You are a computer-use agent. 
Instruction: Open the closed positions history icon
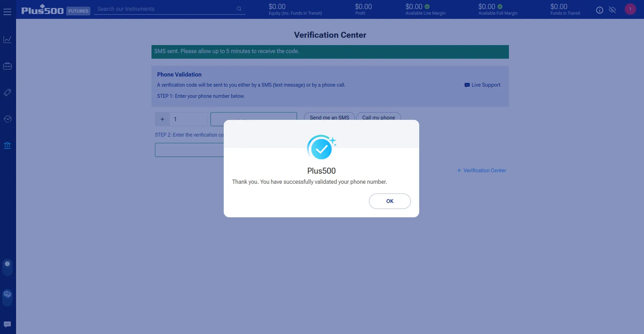pos(7,119)
